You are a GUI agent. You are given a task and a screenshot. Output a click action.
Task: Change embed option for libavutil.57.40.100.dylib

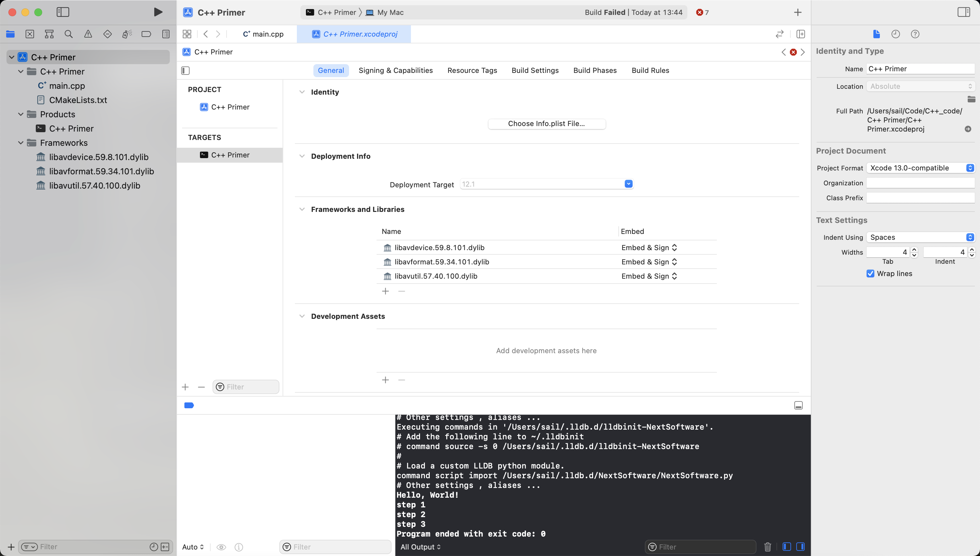pyautogui.click(x=649, y=276)
